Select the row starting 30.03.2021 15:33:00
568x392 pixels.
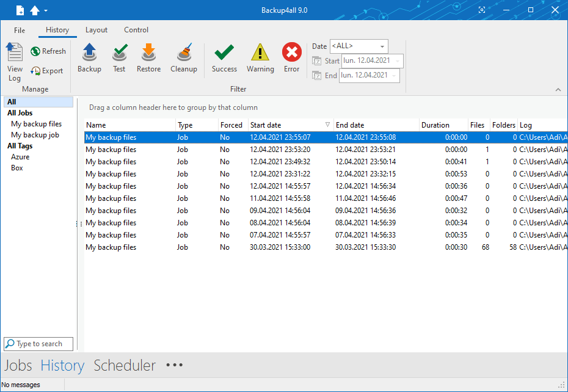326,247
